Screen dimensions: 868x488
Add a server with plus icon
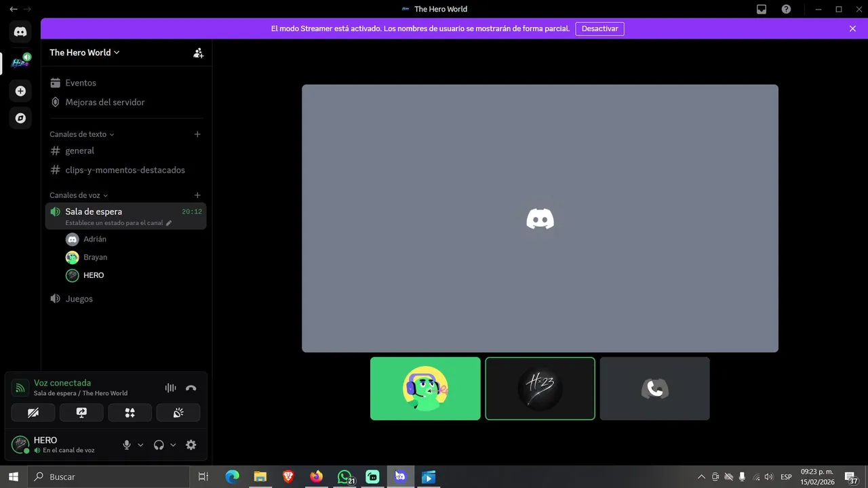pyautogui.click(x=20, y=91)
